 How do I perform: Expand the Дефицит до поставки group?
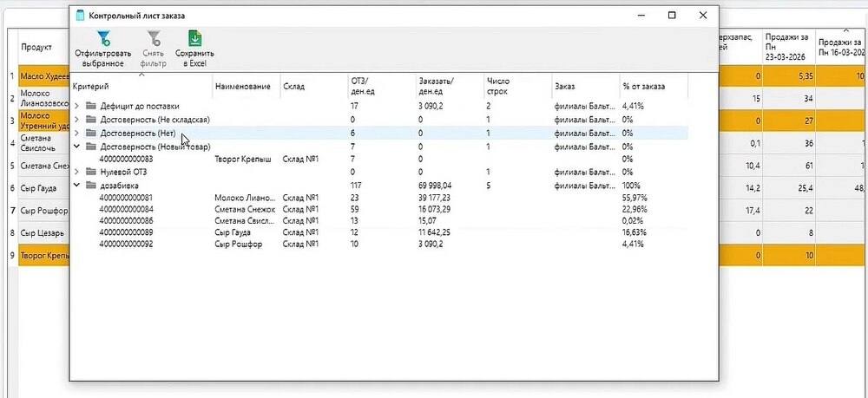click(77, 106)
